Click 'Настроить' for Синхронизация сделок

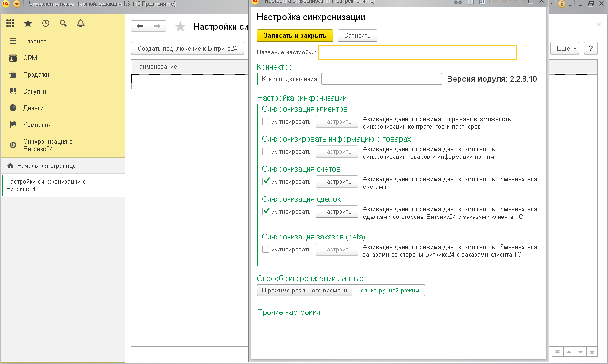336,212
